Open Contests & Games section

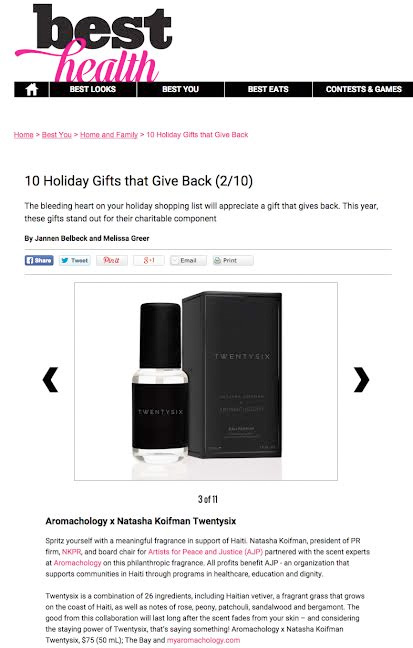coord(363,89)
